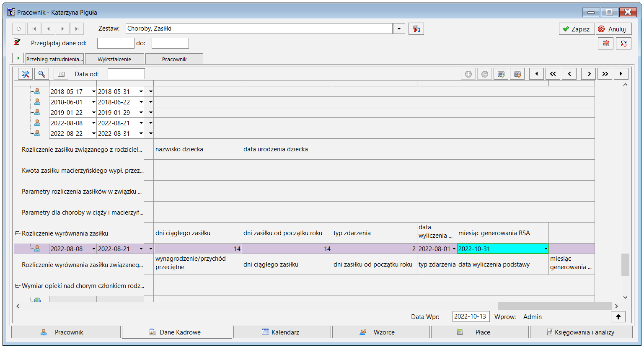Open the 2022-10-31 RSA month dropdown
This screenshot has width=644, height=350.
[x=546, y=249]
